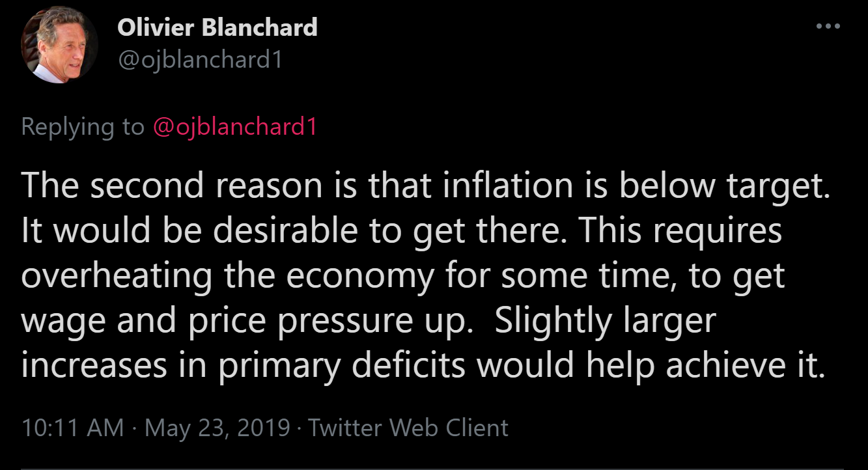The image size is (868, 470).
Task: Click the gray @ojblanchard1 handle under the name
Action: coord(200,60)
